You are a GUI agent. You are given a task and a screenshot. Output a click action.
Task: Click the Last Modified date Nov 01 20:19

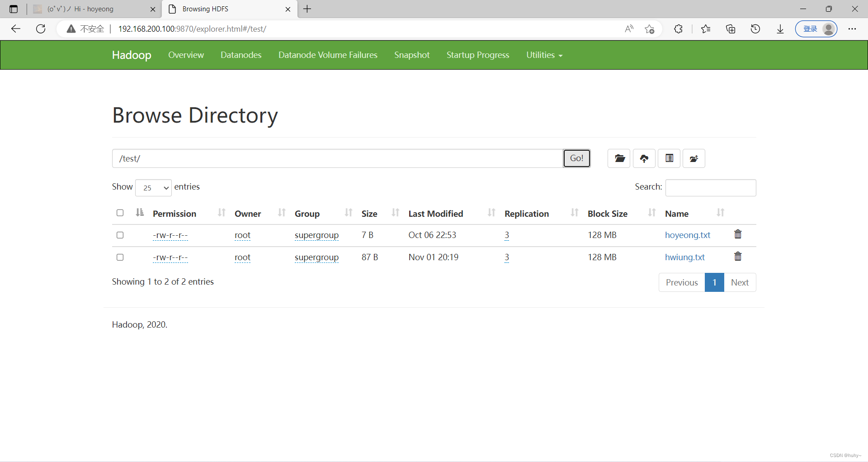pos(433,257)
